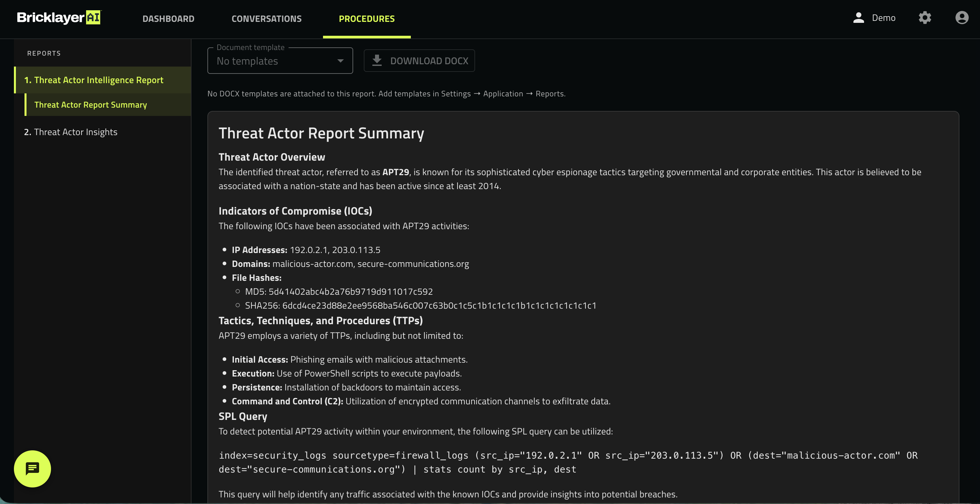Click the Indicators of Compromise (IOCs) heading

295,211
